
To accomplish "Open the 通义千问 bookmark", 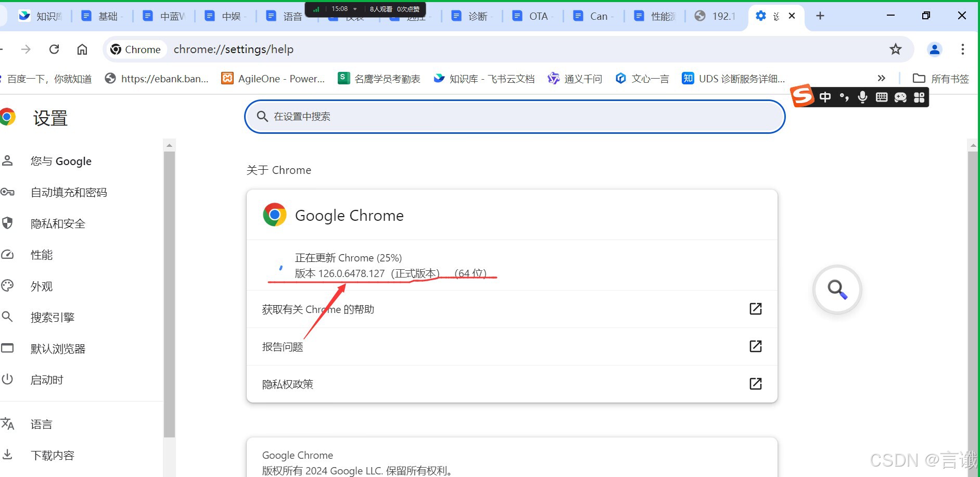I will (575, 79).
